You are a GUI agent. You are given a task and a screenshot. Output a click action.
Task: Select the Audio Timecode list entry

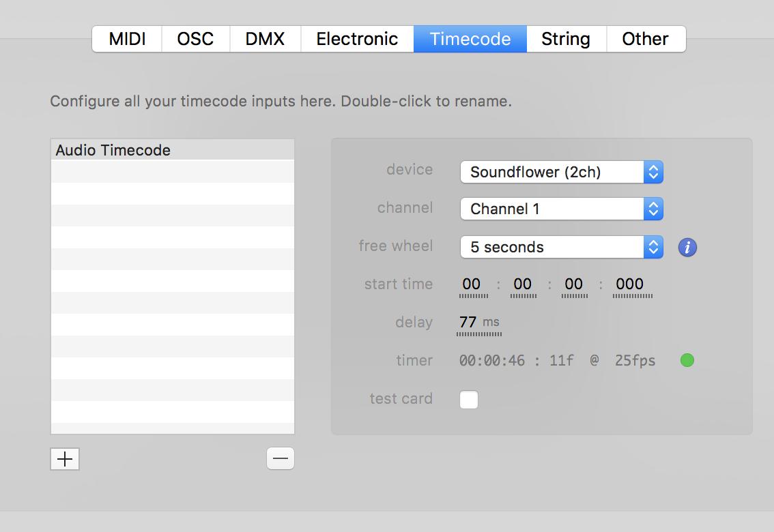pos(172,150)
